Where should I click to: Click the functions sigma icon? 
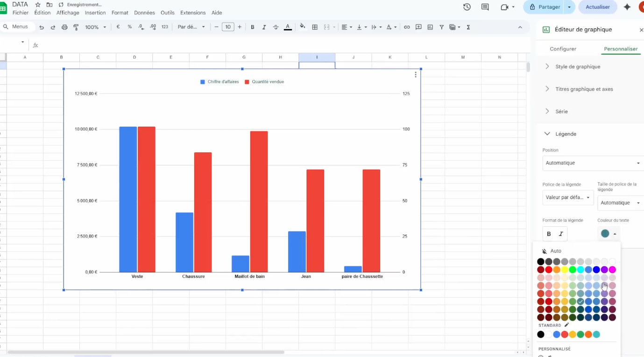pos(468,27)
